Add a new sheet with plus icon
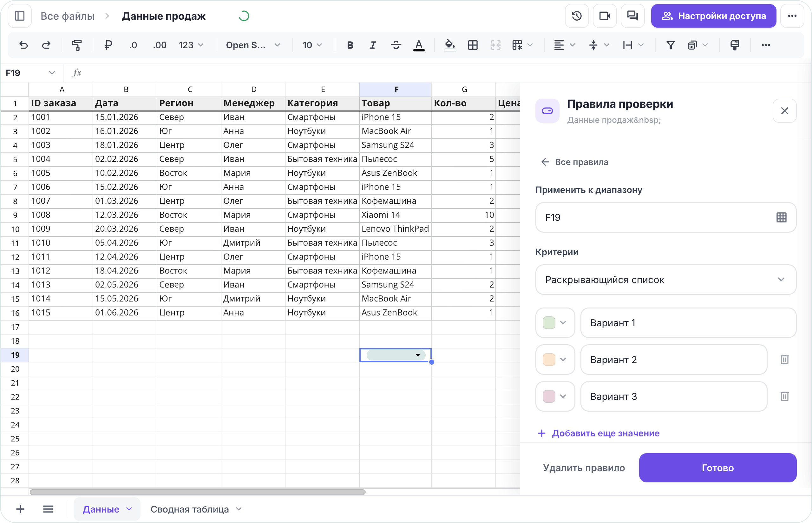 pyautogui.click(x=20, y=509)
